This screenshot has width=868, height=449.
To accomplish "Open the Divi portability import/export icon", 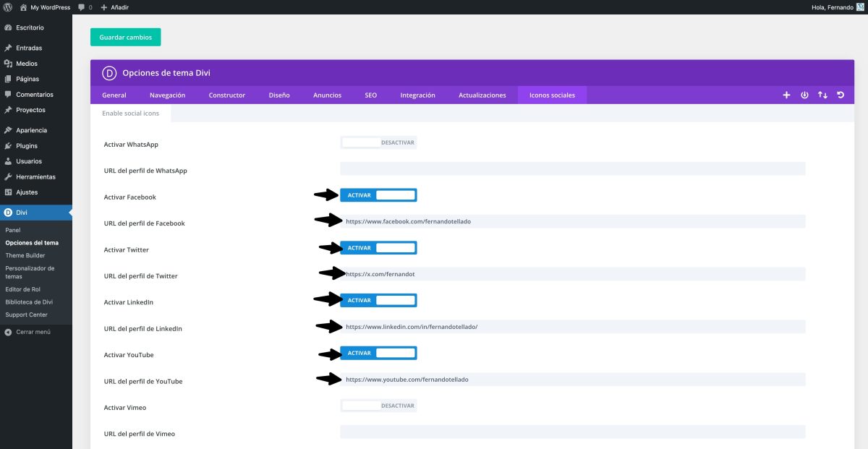I will tap(822, 95).
